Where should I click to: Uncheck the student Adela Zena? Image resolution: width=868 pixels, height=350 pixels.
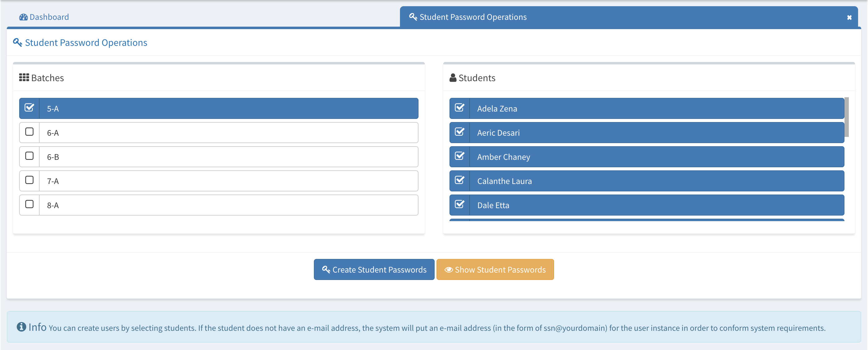coord(459,108)
